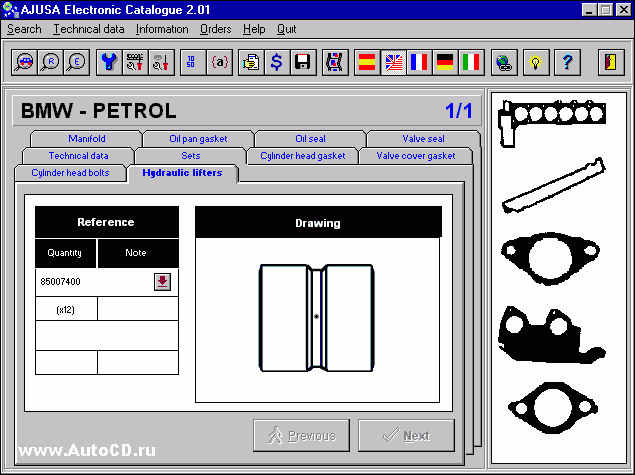Click the BMW - PETROL title
This screenshot has height=475, width=635.
coord(98,111)
